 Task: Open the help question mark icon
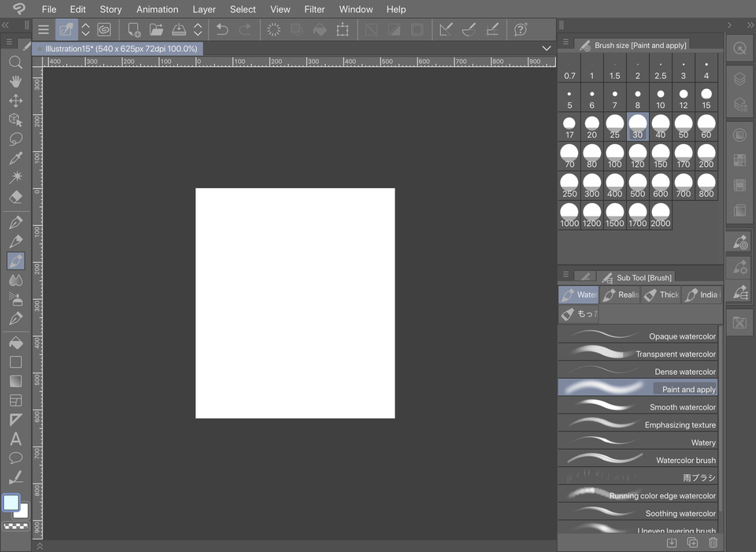(521, 29)
